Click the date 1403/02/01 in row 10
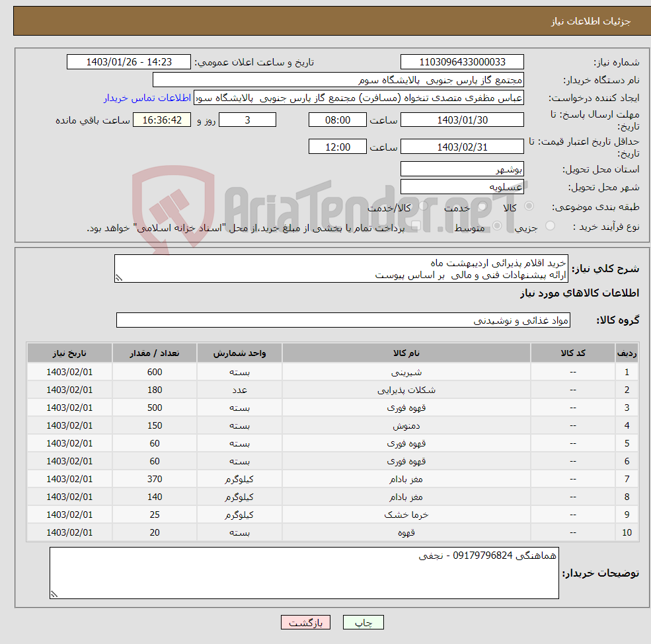This screenshot has width=651, height=644. [x=69, y=533]
